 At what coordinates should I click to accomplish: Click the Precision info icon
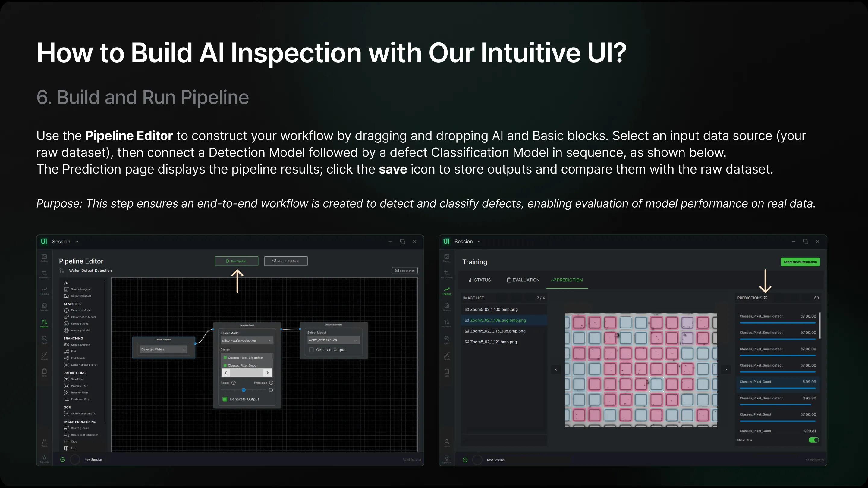(x=271, y=383)
